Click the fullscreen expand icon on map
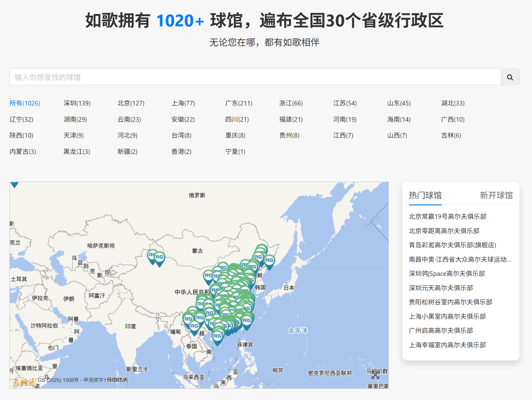 (x=375, y=375)
